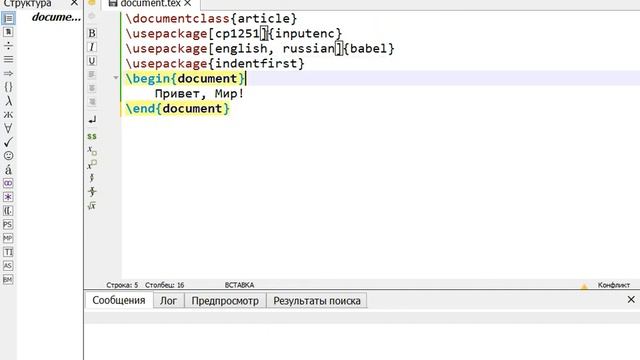Click the warning triangle in status bar
This screenshot has width=640, height=360.
pos(584,287)
